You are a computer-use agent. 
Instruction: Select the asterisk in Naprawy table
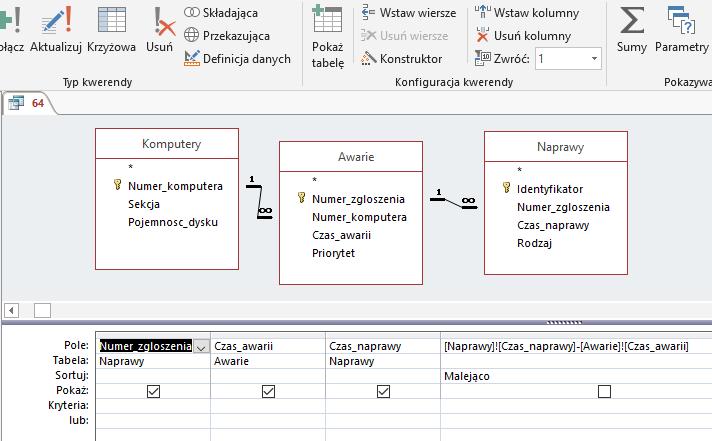point(520,170)
